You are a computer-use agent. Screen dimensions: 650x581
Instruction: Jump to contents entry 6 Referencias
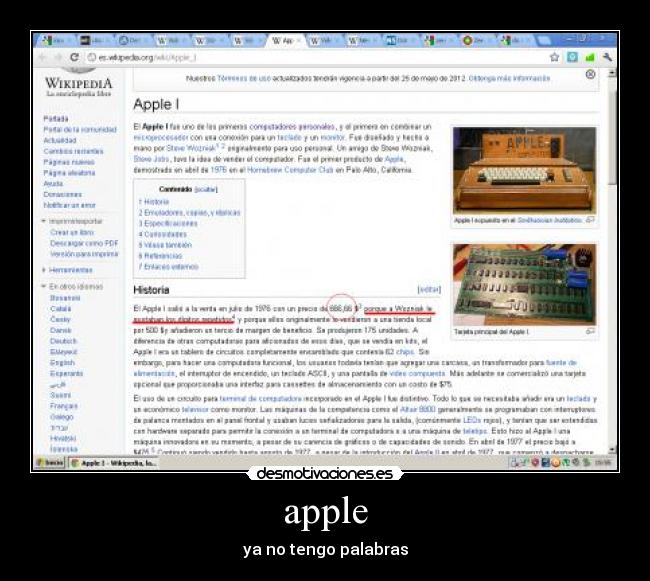(160, 256)
